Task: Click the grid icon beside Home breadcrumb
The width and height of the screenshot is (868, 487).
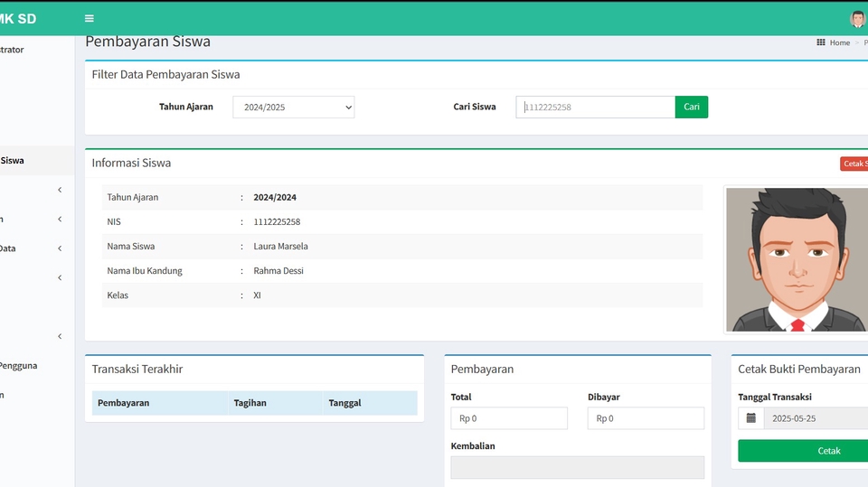Action: click(x=821, y=42)
